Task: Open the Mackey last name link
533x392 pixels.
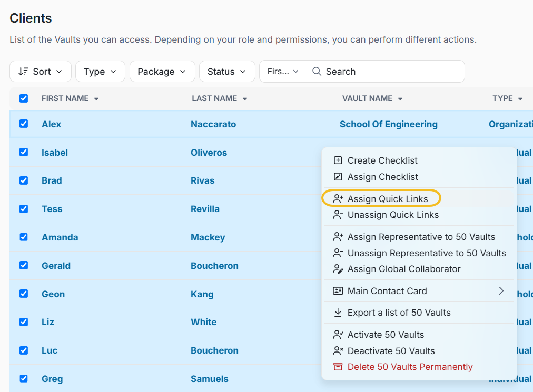Action: coord(208,237)
